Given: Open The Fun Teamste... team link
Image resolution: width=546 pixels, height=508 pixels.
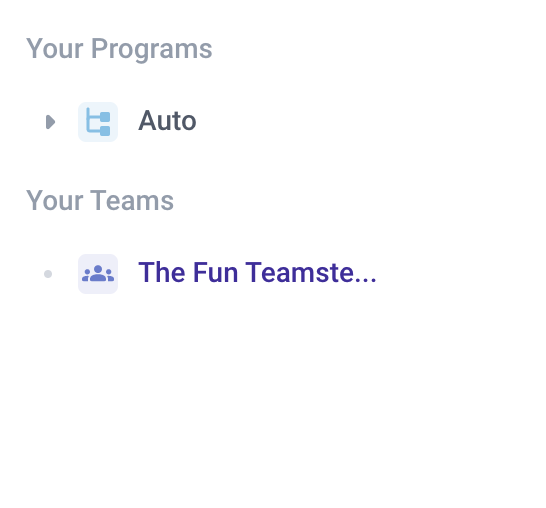Looking at the screenshot, I should 257,273.
